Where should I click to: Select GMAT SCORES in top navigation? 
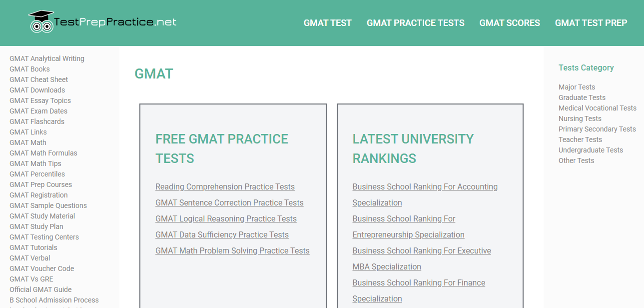point(509,23)
